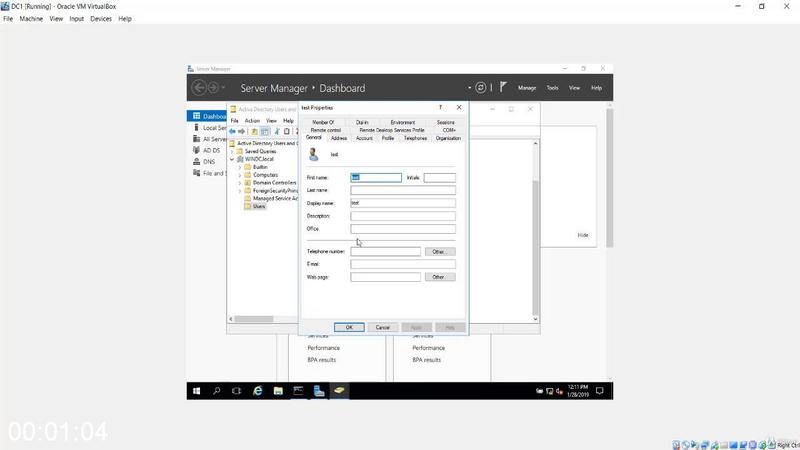Image resolution: width=800 pixels, height=450 pixels.
Task: Open the notifications flag in Server Manager
Action: (503, 87)
